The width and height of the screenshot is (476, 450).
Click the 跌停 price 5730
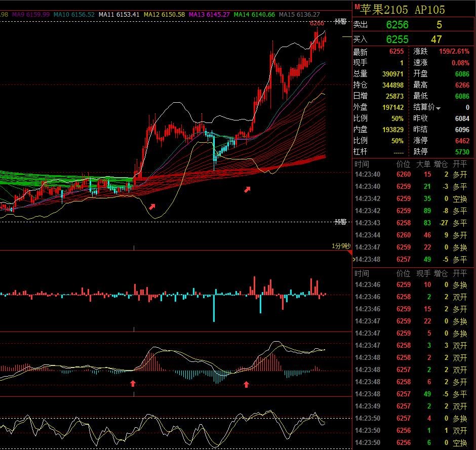[x=462, y=152]
